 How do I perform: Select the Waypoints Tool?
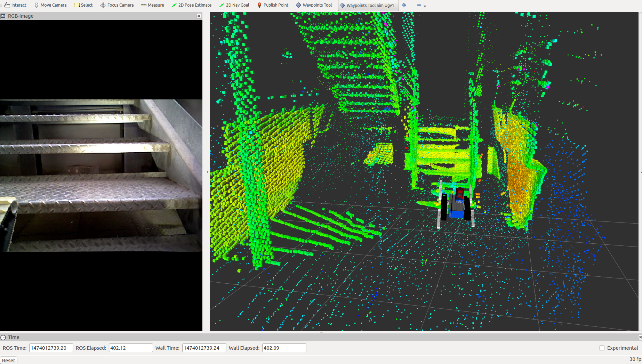tap(314, 5)
